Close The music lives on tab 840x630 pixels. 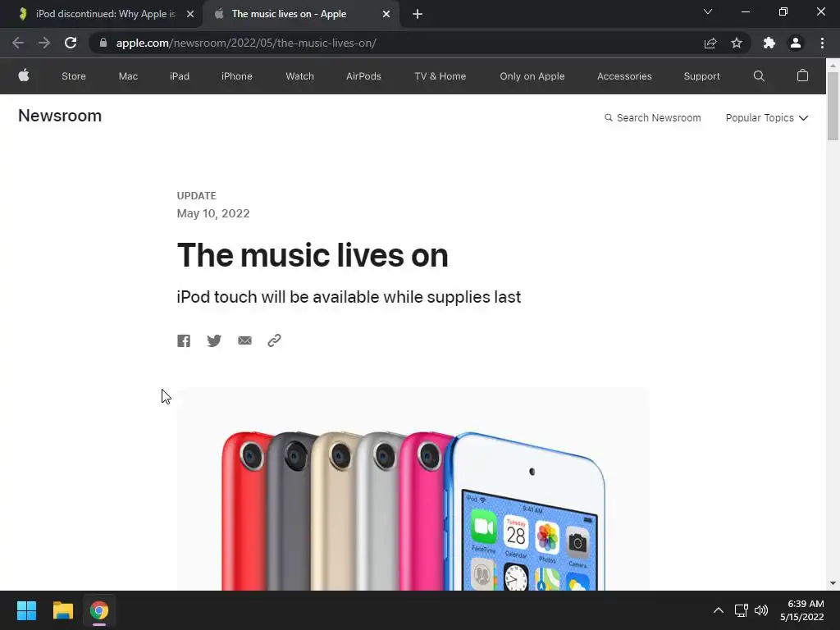coord(386,14)
